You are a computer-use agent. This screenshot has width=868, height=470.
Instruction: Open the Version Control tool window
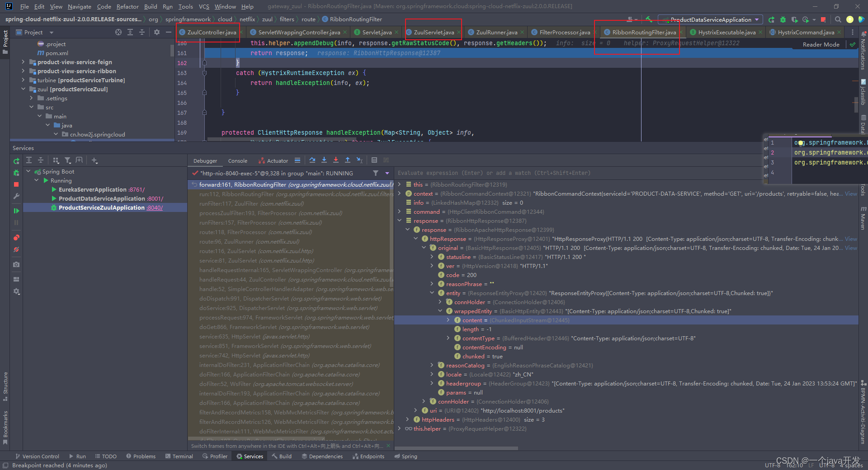click(x=37, y=456)
